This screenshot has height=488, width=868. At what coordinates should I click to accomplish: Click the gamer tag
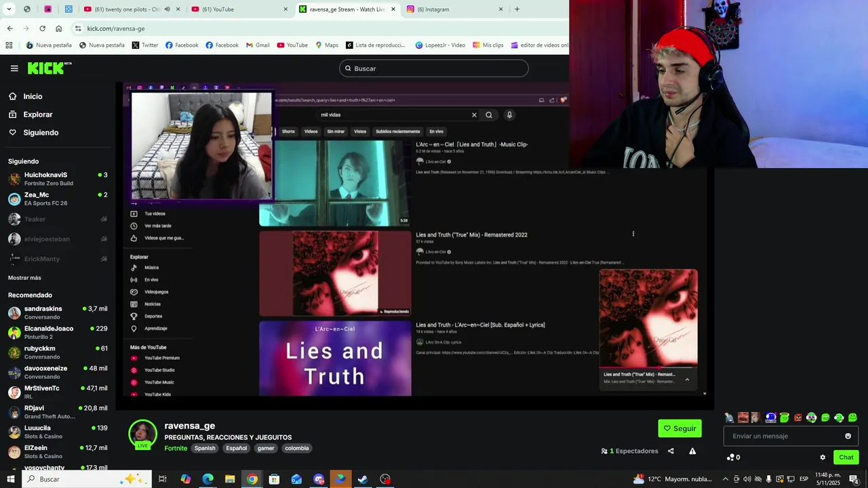(x=266, y=448)
